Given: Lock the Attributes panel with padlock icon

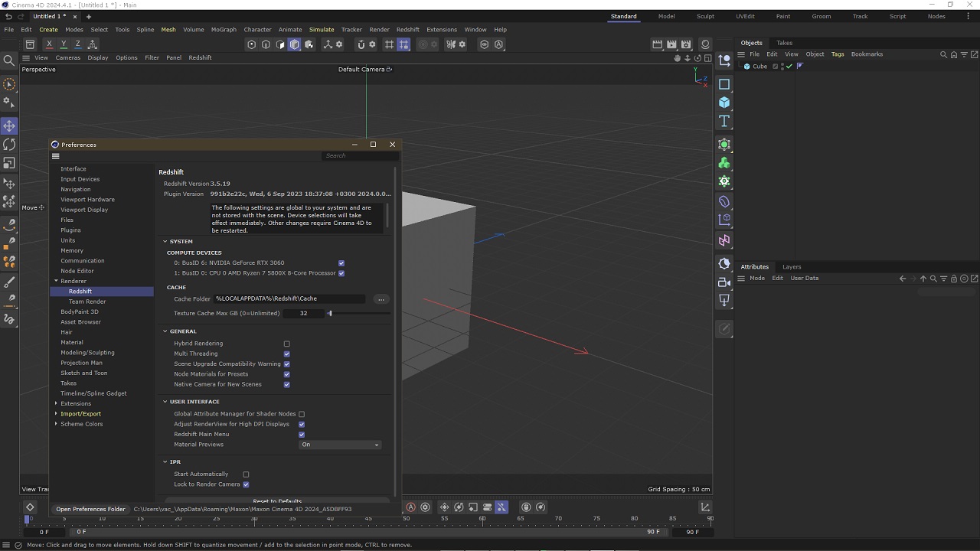Looking at the screenshot, I should click(x=954, y=279).
